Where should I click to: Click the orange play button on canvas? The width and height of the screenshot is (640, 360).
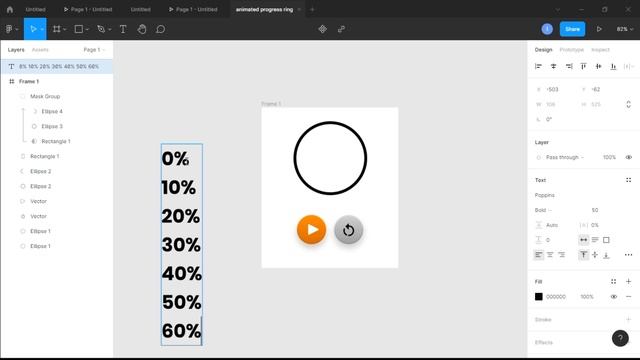coord(311,229)
